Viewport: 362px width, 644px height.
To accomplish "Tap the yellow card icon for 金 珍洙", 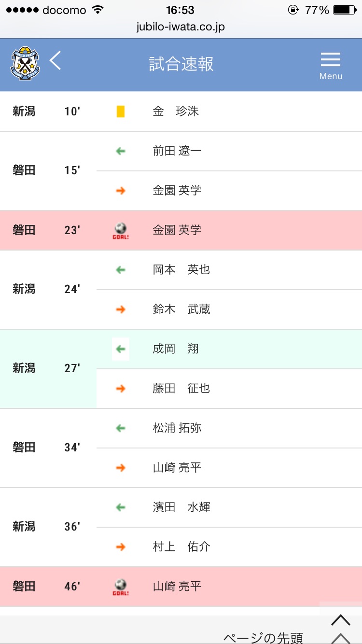I will click(121, 112).
